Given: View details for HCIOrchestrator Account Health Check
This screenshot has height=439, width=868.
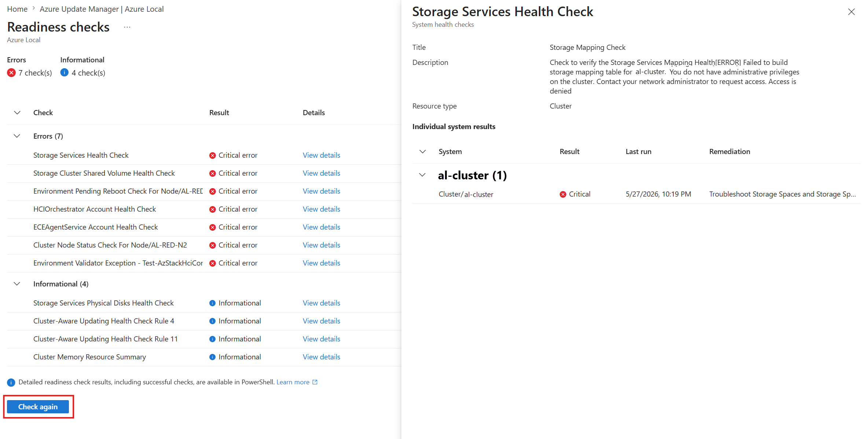Looking at the screenshot, I should coord(321,209).
